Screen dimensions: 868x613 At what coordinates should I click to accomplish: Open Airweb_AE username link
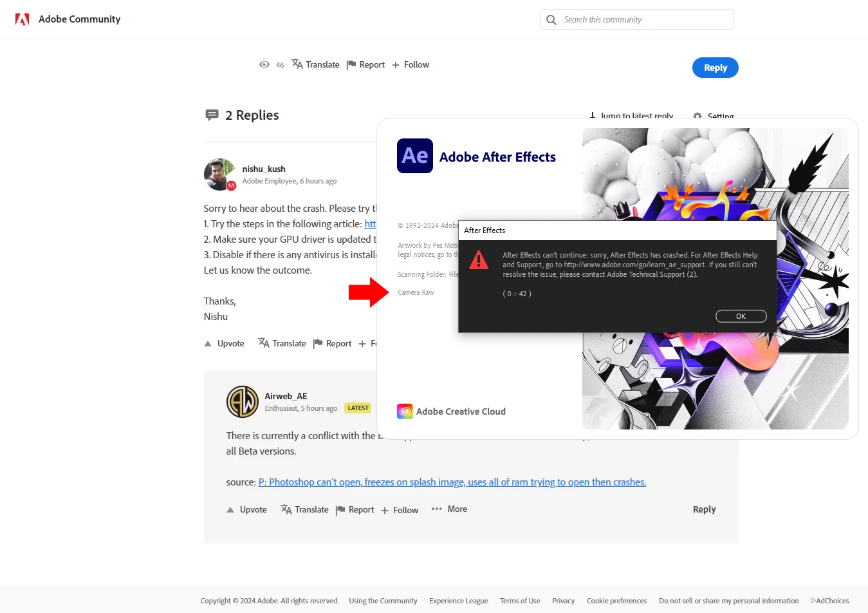point(286,396)
